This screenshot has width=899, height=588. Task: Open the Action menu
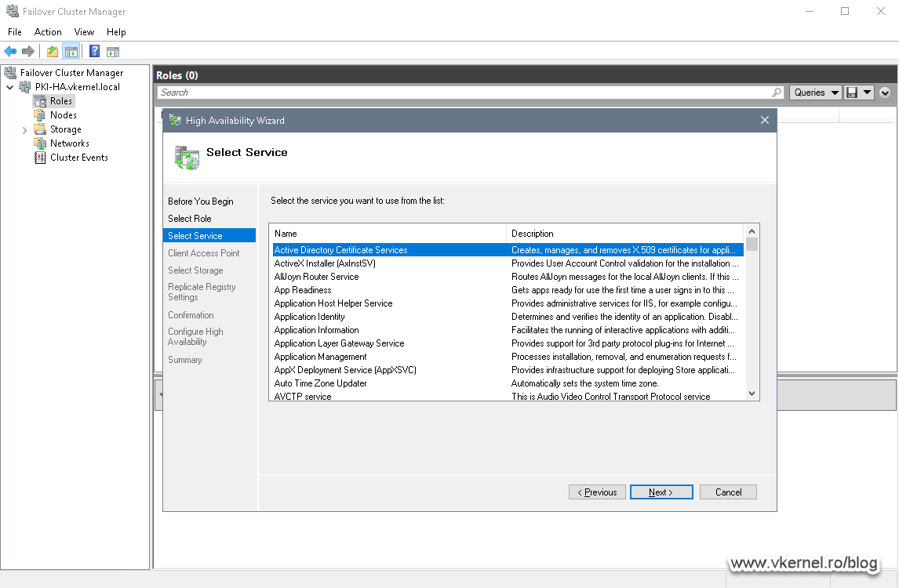pyautogui.click(x=48, y=32)
